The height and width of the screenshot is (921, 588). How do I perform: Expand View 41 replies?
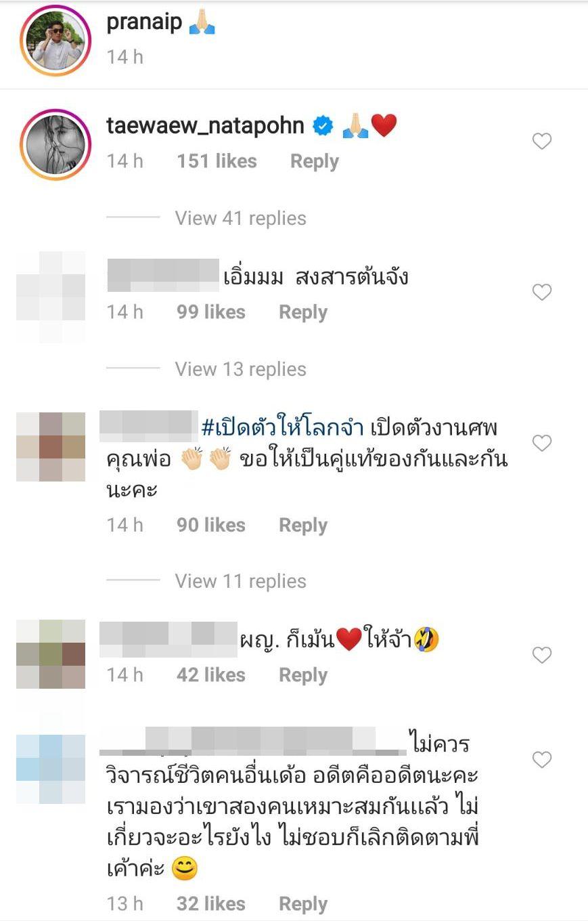click(240, 218)
